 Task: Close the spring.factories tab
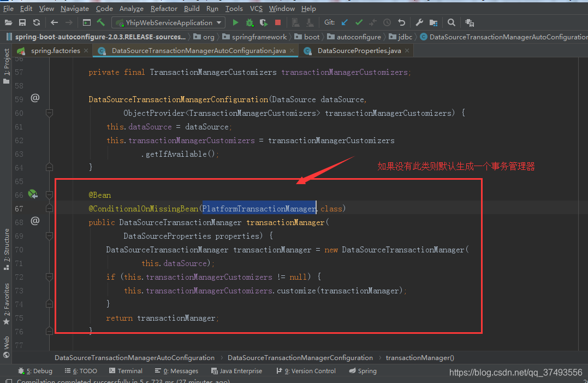pyautogui.click(x=86, y=51)
